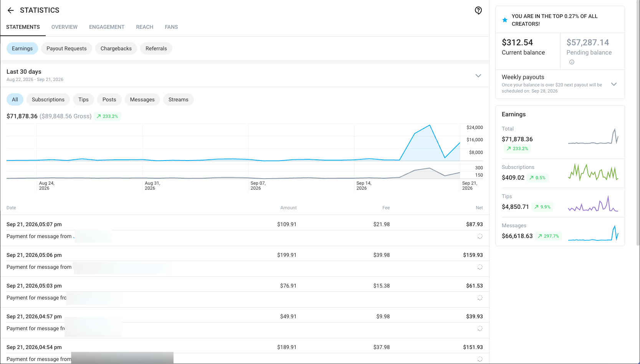This screenshot has width=640, height=364.
Task: Go back using the arrow beside STATISTICS
Action: click(11, 10)
